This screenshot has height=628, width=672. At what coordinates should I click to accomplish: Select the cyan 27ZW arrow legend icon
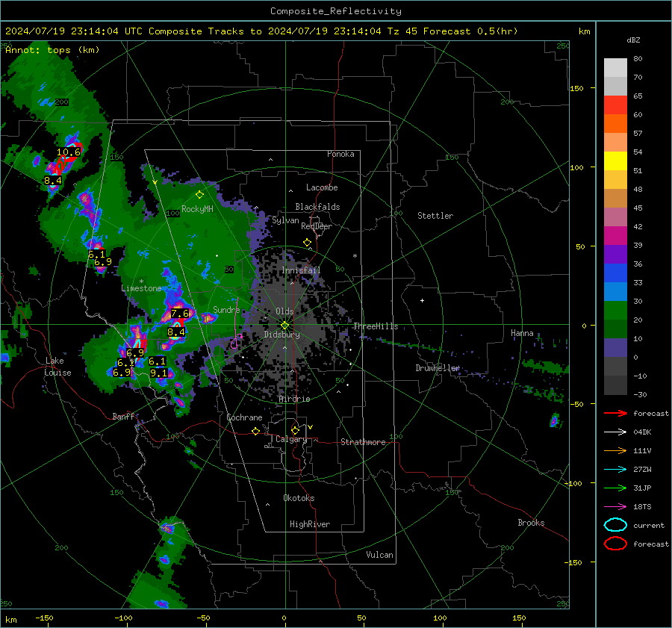tap(615, 470)
